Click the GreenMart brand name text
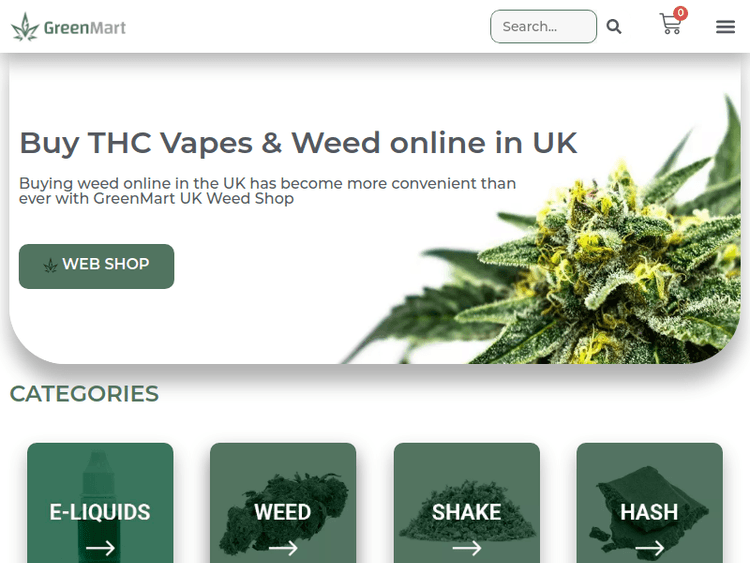The image size is (750, 563). 85,28
